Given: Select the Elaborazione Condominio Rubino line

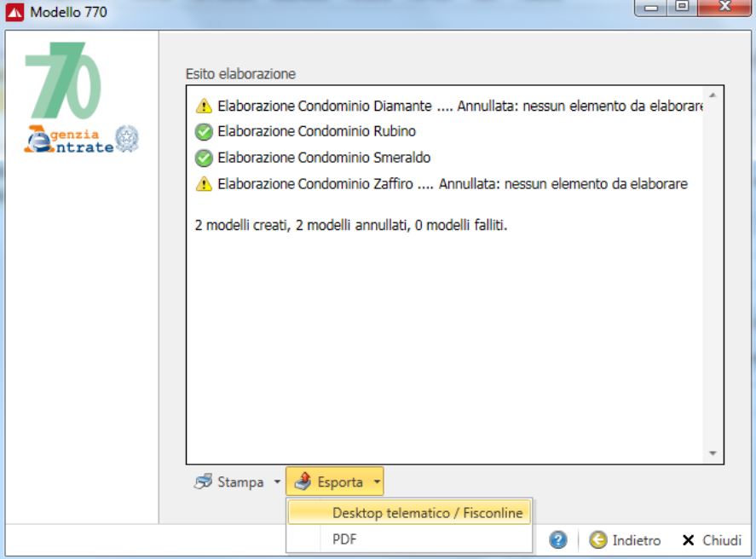Looking at the screenshot, I should (305, 131).
